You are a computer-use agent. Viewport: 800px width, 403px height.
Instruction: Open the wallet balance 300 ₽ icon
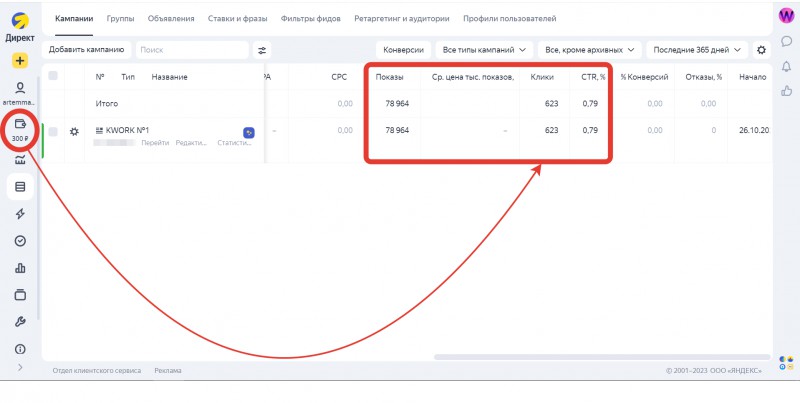pos(20,124)
